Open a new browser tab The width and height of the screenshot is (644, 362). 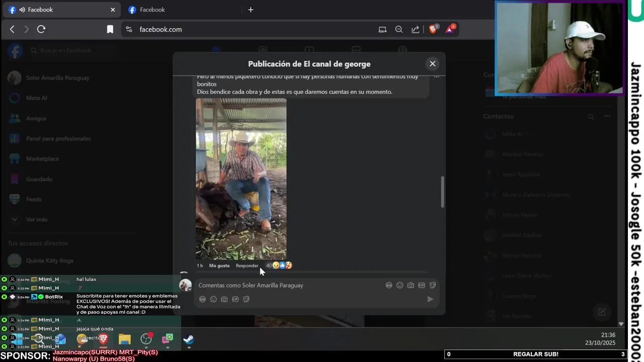click(251, 10)
